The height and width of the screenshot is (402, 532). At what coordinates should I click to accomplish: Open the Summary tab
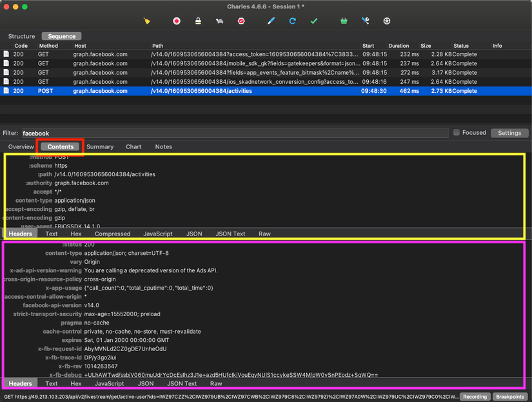[x=100, y=146]
